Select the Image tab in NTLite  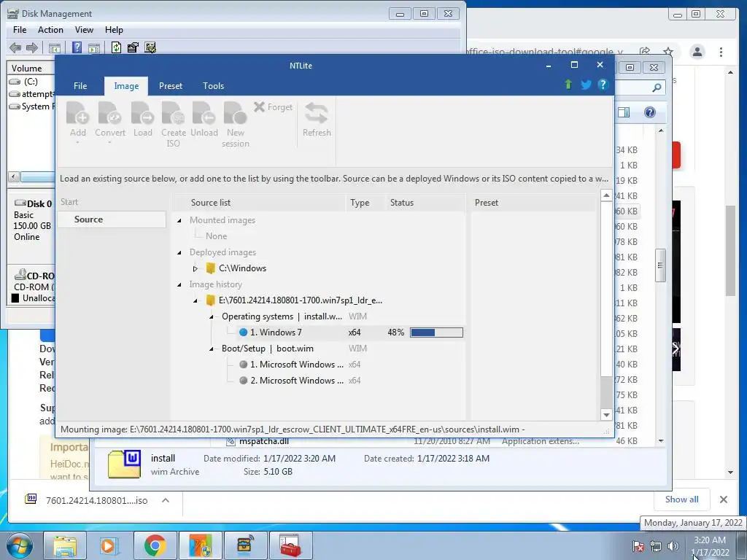click(x=126, y=86)
